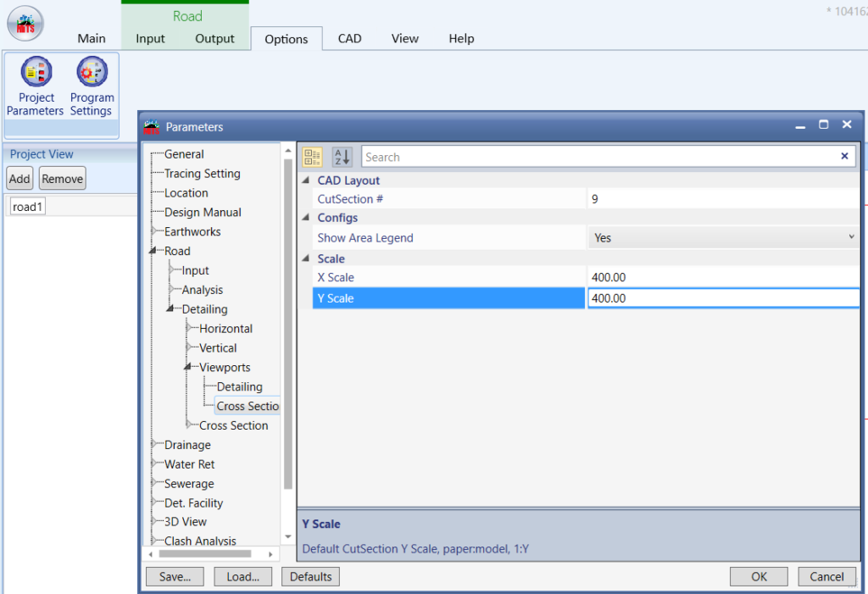Expand the Earthworks tree node
This screenshot has height=594, width=868.
click(x=154, y=230)
